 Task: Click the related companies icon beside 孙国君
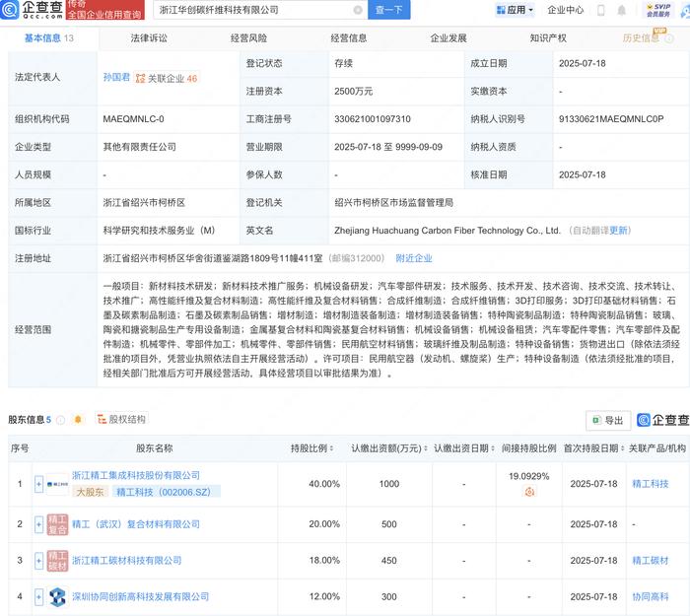140,78
